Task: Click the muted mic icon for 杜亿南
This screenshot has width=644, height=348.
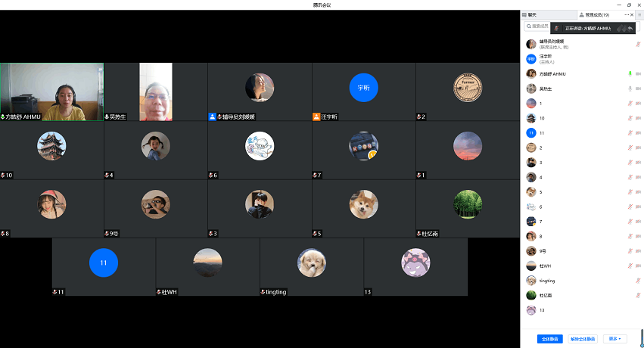Action: tap(638, 295)
